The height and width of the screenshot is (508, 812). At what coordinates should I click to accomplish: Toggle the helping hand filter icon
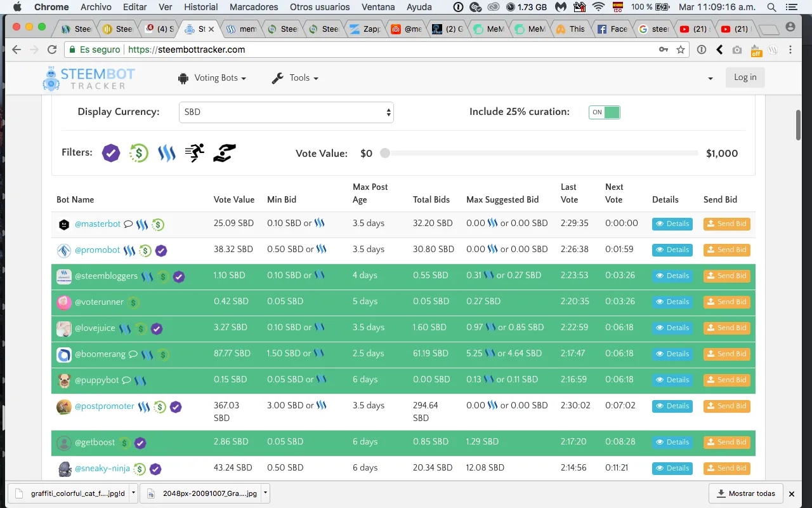coord(225,153)
